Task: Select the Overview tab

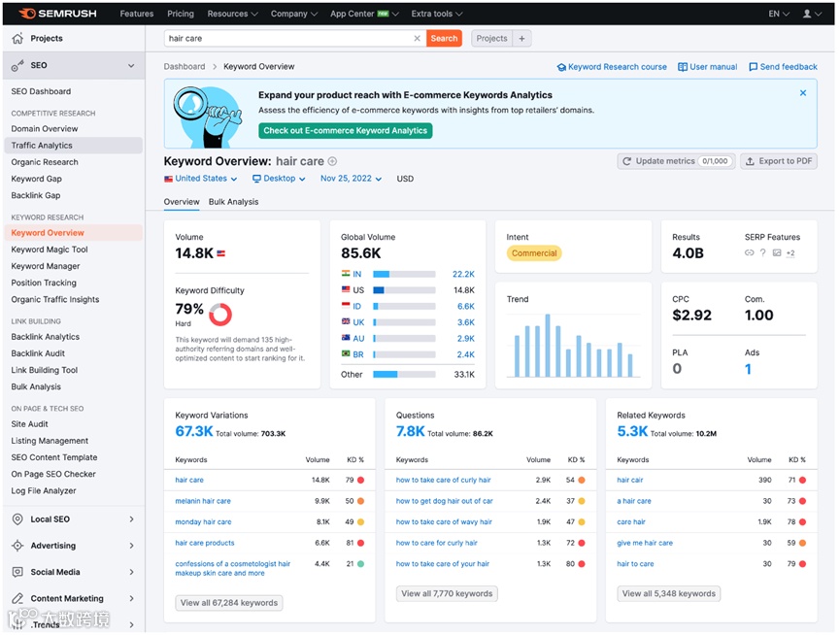Action: tap(182, 202)
